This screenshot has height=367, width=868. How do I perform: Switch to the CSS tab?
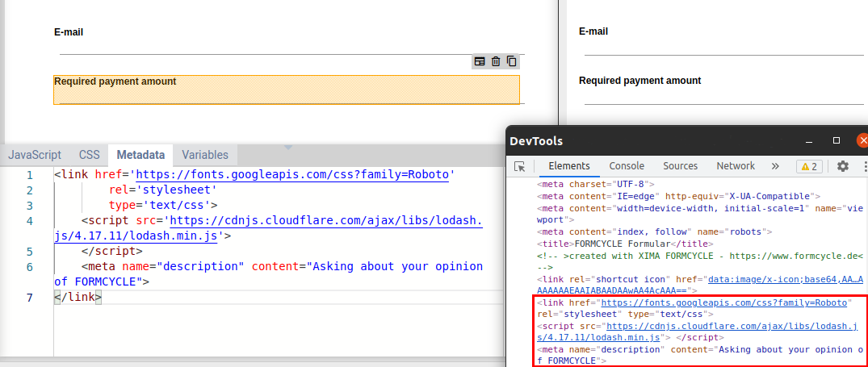click(89, 155)
